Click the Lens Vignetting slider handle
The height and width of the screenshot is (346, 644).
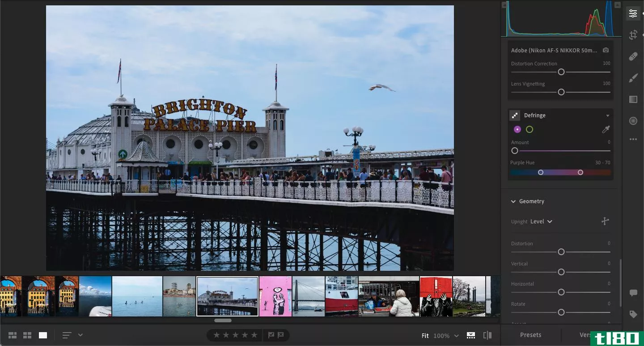(561, 92)
